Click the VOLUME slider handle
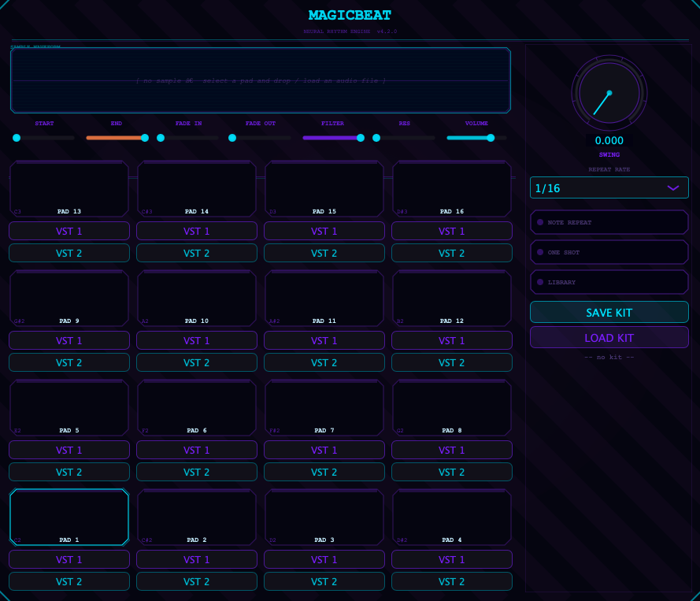700x601 pixels. coord(490,138)
